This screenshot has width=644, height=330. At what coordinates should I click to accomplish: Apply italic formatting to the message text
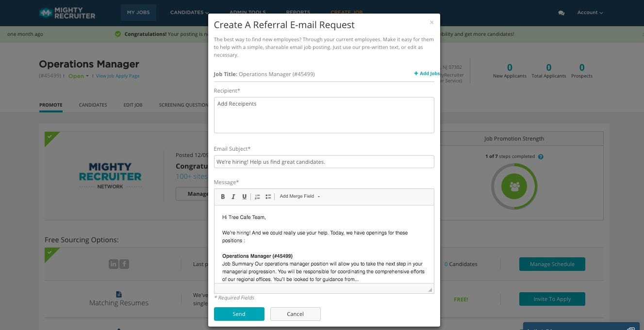233,196
